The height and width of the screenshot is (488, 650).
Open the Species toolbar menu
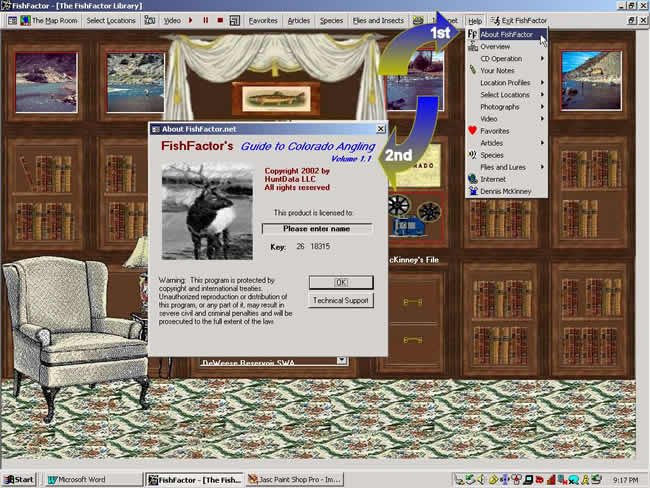click(x=331, y=20)
